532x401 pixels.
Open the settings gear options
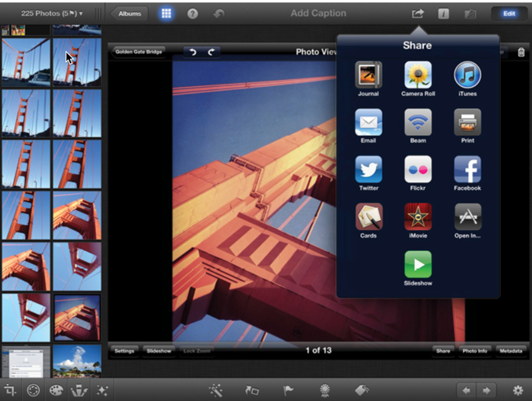pos(517,390)
